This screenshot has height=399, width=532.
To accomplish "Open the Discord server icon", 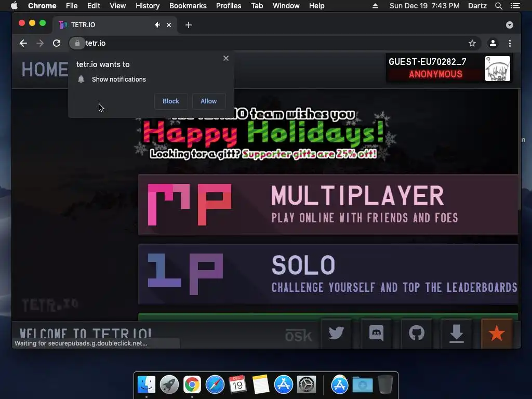I will coord(376,333).
